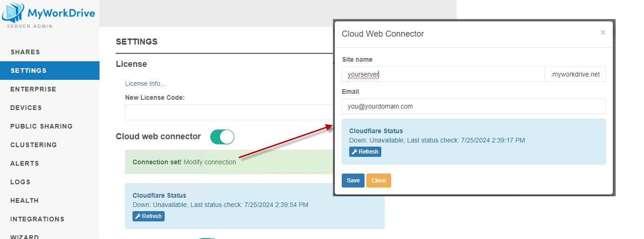Click the Modify connection link
The image size is (644, 239).
point(210,162)
